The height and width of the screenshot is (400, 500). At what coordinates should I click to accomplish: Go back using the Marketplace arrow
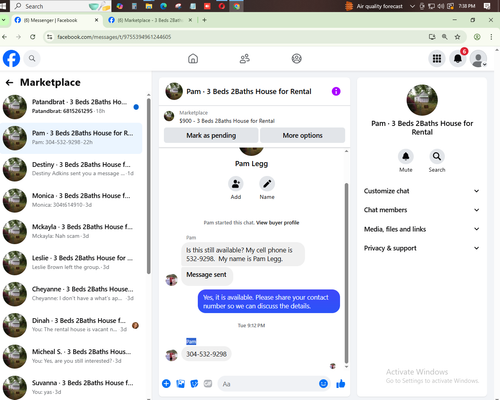(x=9, y=82)
